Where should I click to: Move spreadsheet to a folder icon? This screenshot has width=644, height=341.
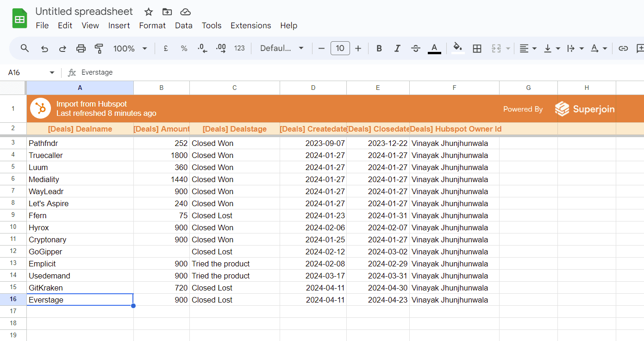click(167, 12)
